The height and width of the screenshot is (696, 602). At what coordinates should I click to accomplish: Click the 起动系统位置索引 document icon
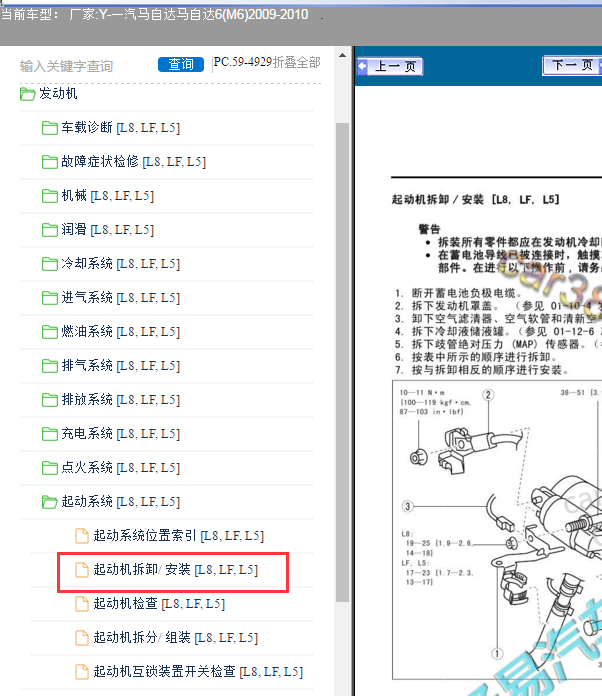[x=82, y=536]
